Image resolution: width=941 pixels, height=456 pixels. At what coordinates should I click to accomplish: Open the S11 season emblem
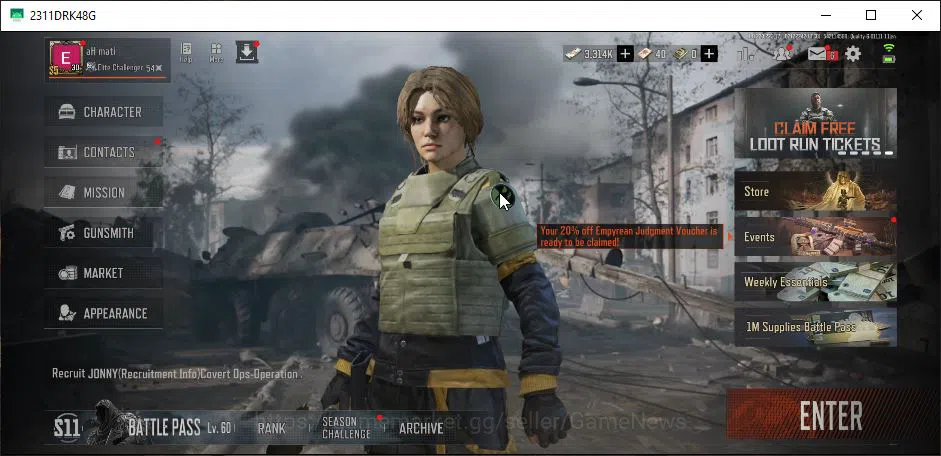tap(66, 428)
